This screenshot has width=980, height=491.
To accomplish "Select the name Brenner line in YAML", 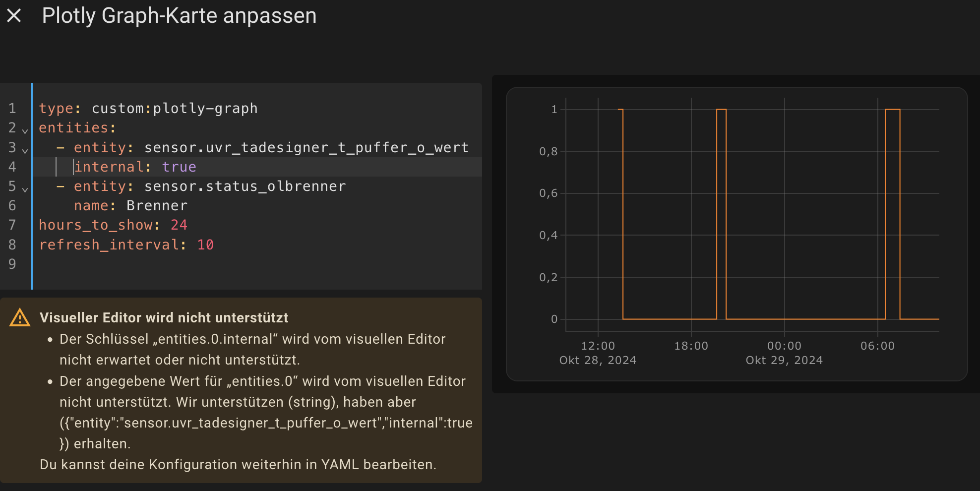I will click(x=131, y=205).
